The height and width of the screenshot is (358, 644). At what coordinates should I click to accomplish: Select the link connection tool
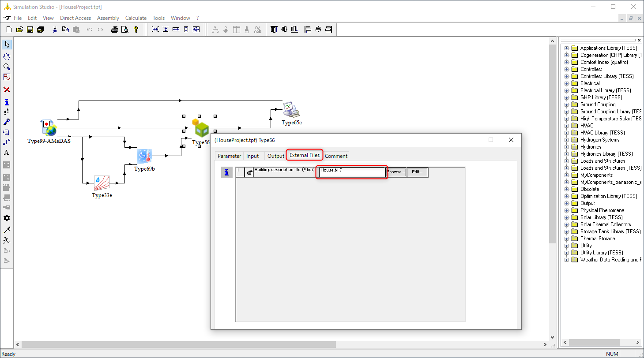point(7,142)
